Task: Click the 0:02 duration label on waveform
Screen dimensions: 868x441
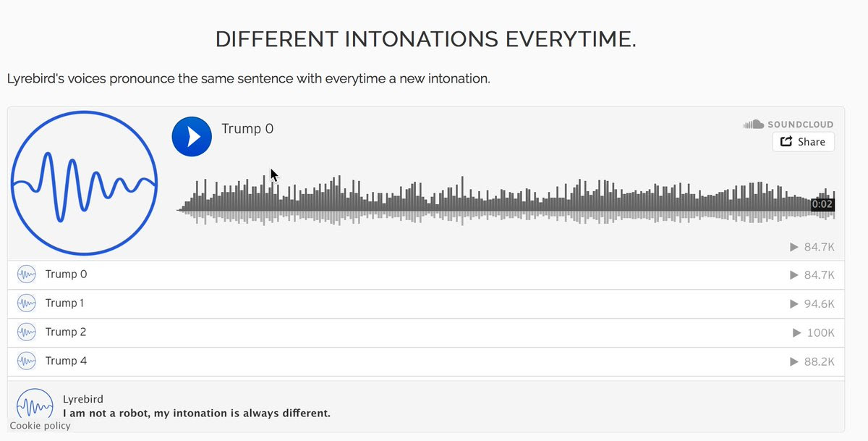Action: tap(822, 205)
